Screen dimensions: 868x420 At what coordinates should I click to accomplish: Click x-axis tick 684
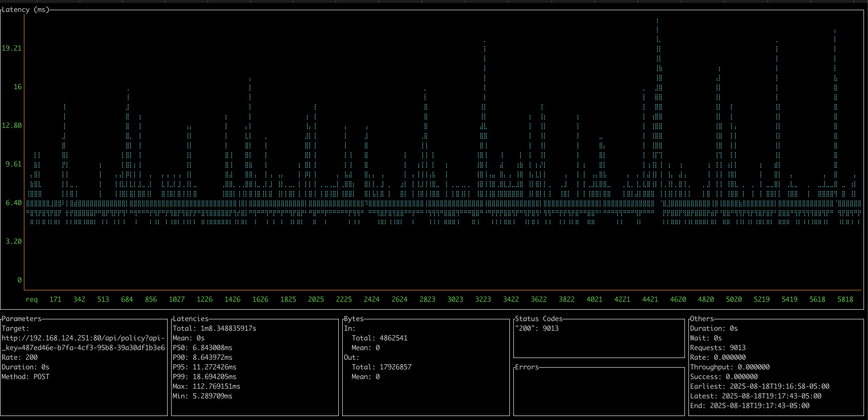tap(127, 300)
